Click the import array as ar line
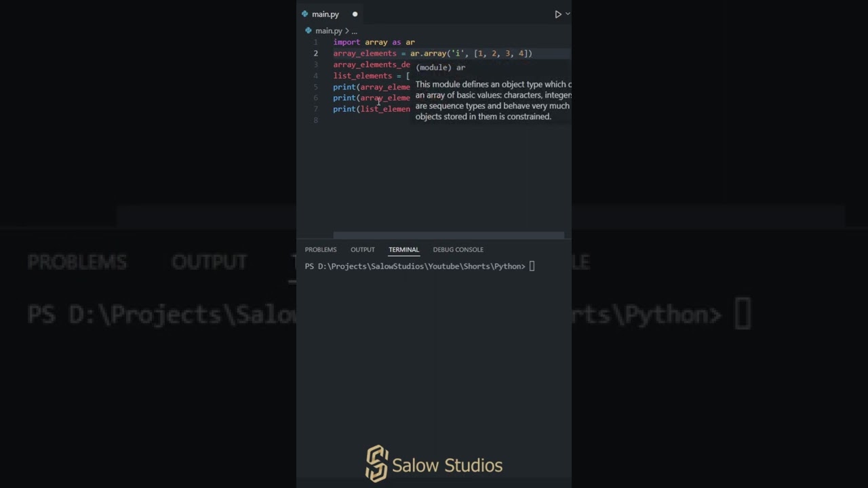The height and width of the screenshot is (488, 868). point(374,42)
